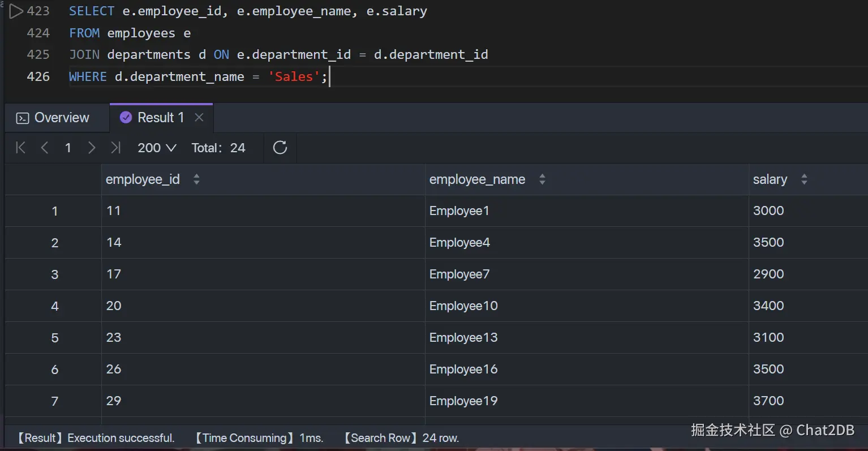Select cell with employee_id 11

(x=263, y=211)
